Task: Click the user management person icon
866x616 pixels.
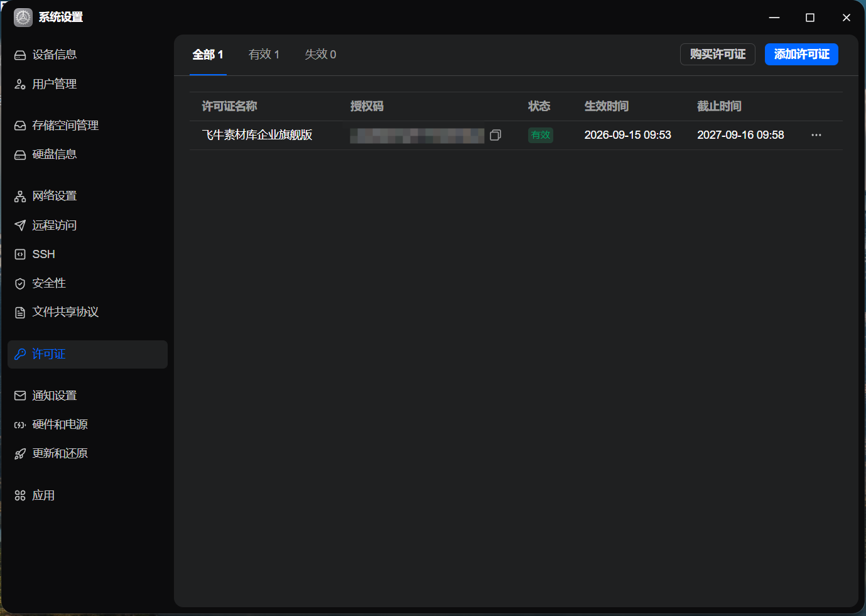Action: [20, 84]
